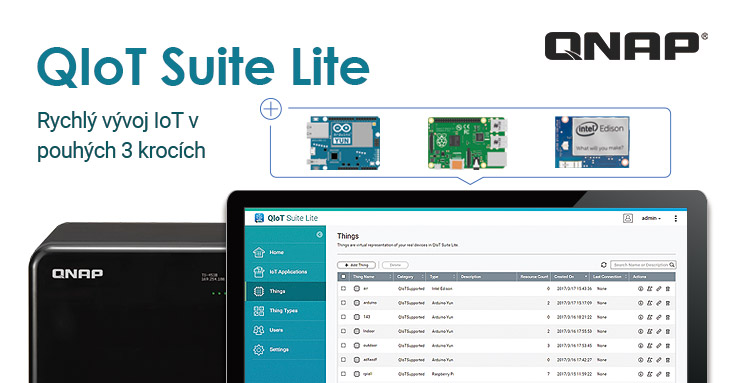732x383 pixels.
Task: Delete the first thing with trash icon
Action: coord(668,289)
